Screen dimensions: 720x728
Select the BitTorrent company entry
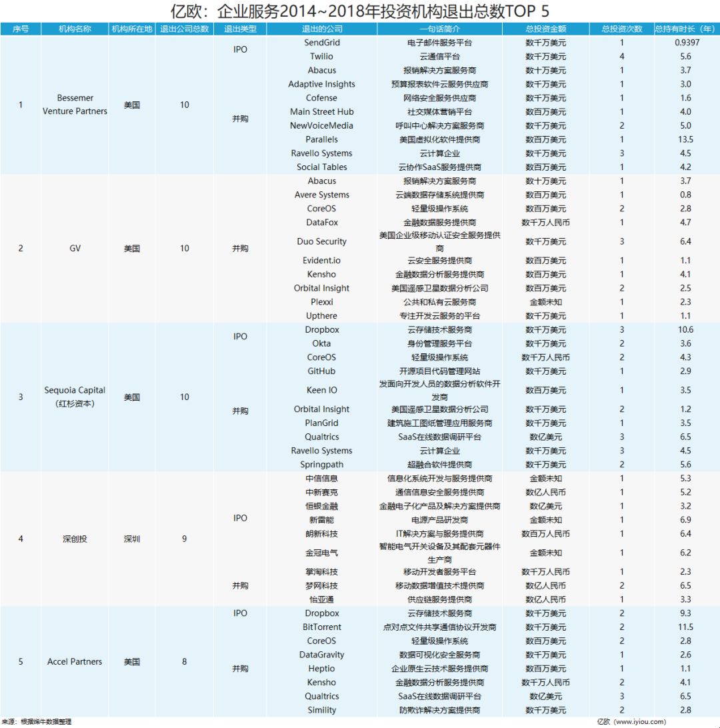[322, 627]
